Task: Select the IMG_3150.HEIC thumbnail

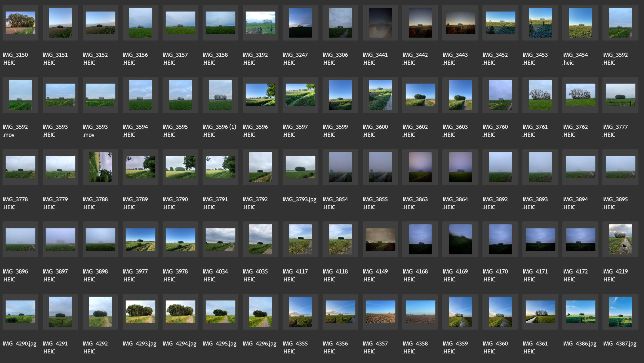Action: pyautogui.click(x=20, y=23)
